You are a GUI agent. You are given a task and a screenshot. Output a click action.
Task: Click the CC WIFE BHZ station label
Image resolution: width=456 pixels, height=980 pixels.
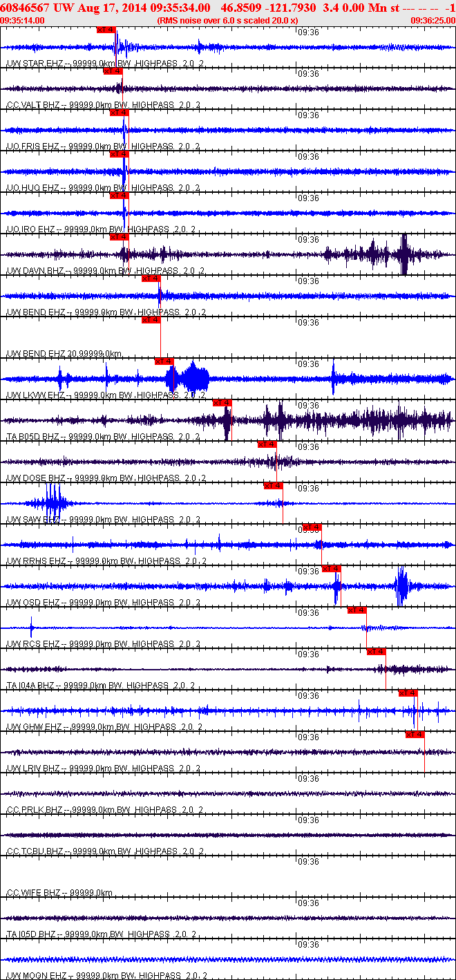click(x=59, y=893)
